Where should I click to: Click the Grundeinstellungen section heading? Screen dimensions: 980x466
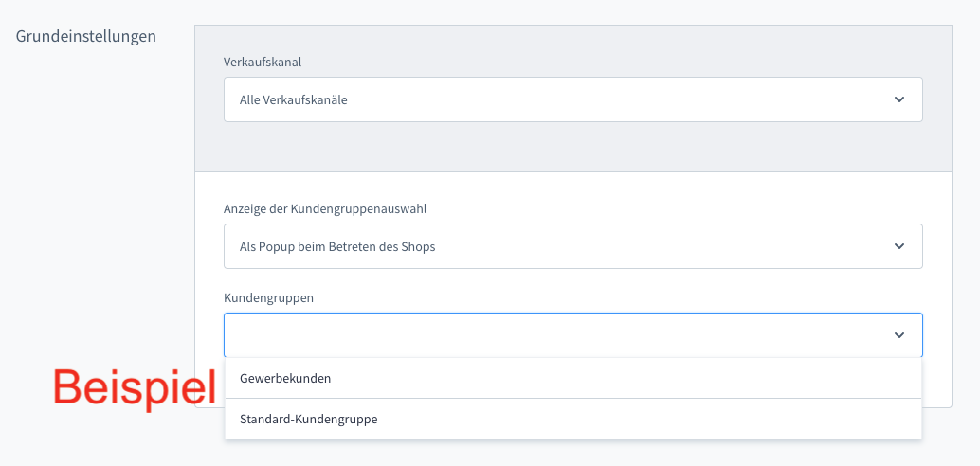[x=86, y=36]
